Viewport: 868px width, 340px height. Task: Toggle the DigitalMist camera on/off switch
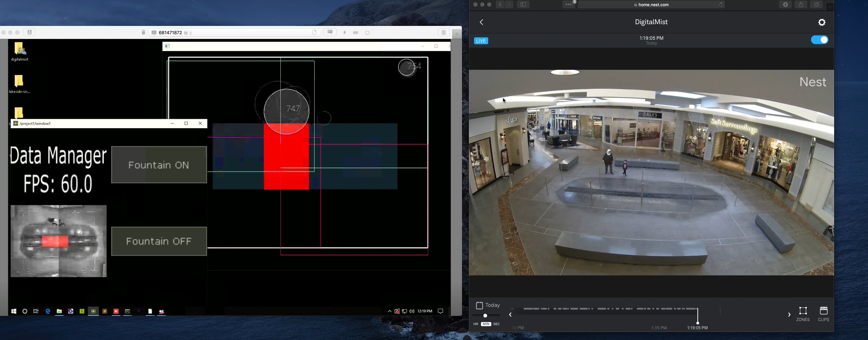click(819, 40)
